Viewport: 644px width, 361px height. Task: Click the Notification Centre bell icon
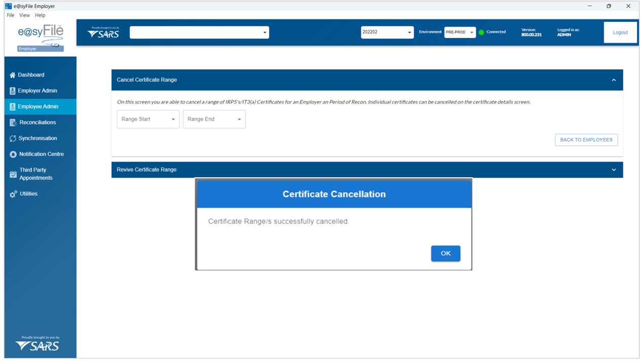(x=13, y=154)
